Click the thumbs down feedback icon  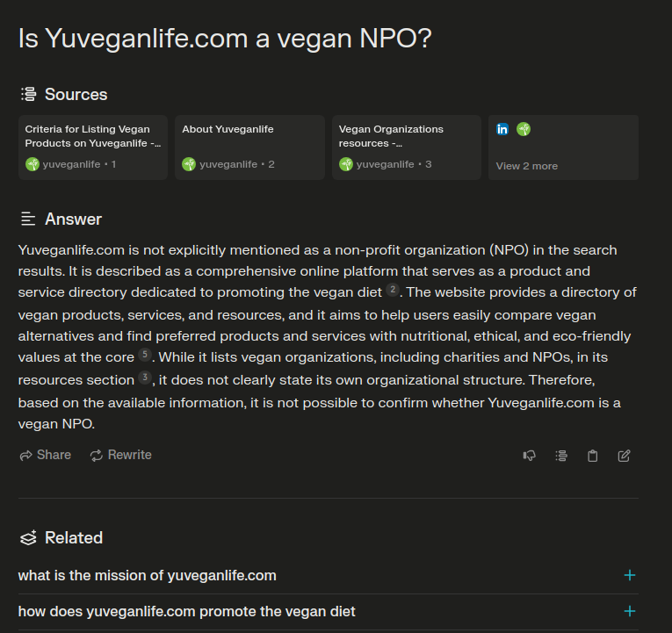point(530,456)
